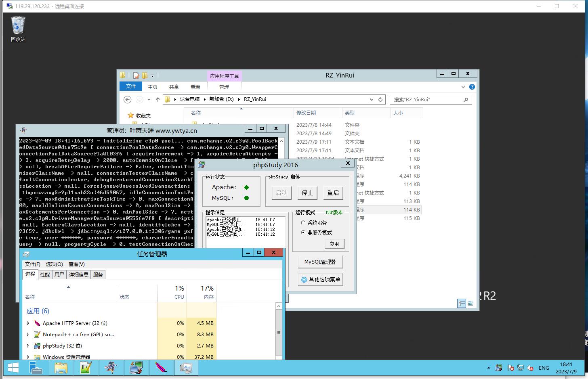Click the Task Manager taskbar icon

click(186, 368)
